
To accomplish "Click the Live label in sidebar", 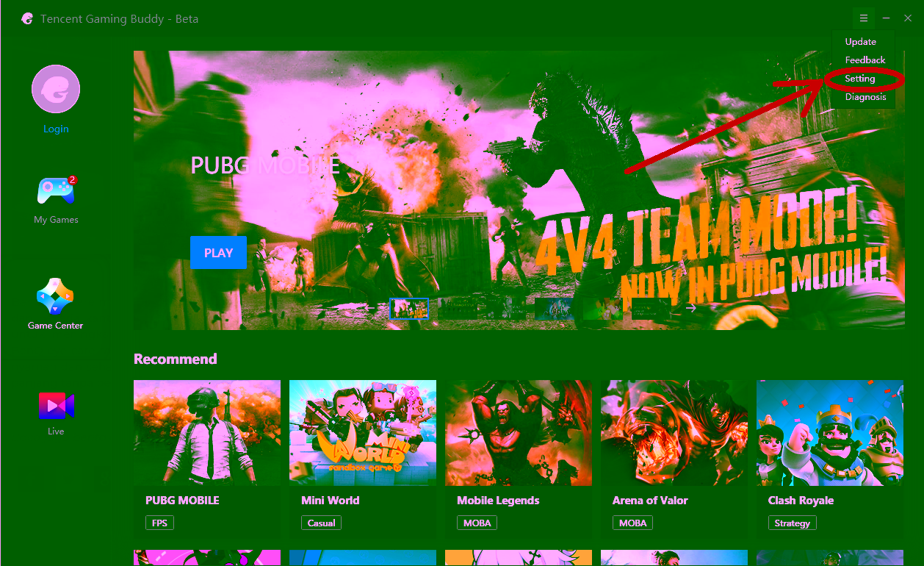I will (x=56, y=431).
